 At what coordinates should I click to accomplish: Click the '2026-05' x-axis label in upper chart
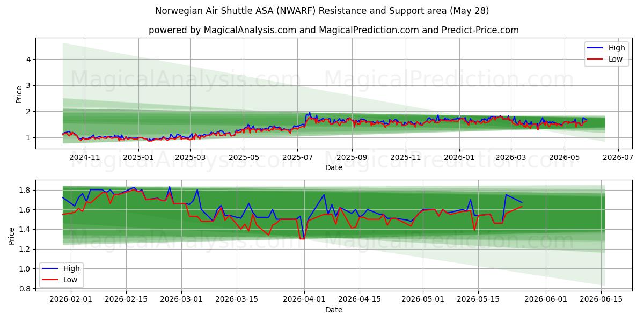(565, 158)
